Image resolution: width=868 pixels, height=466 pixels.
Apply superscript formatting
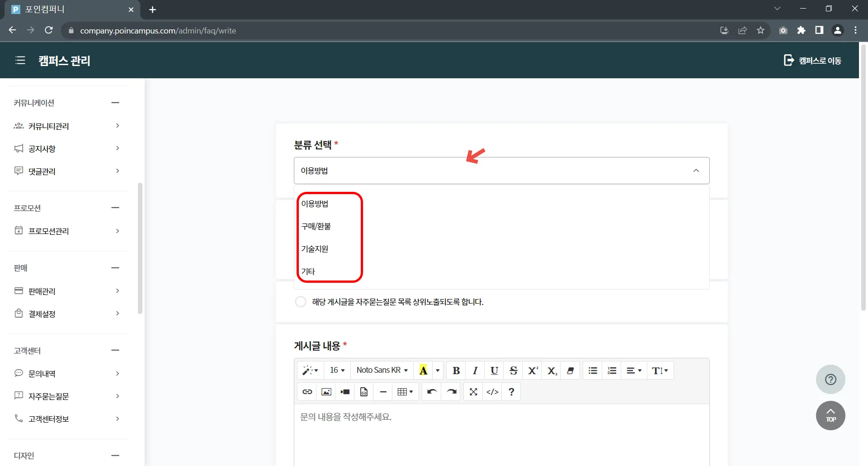point(533,371)
